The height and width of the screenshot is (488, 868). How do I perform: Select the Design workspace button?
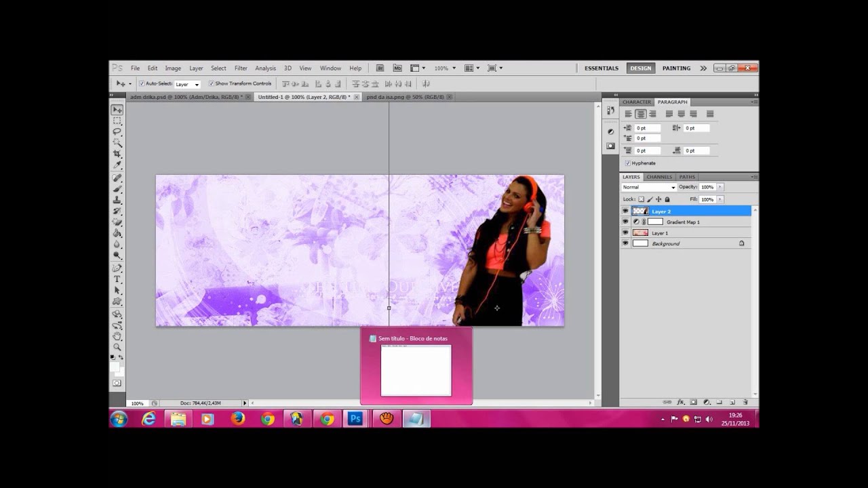tap(640, 68)
